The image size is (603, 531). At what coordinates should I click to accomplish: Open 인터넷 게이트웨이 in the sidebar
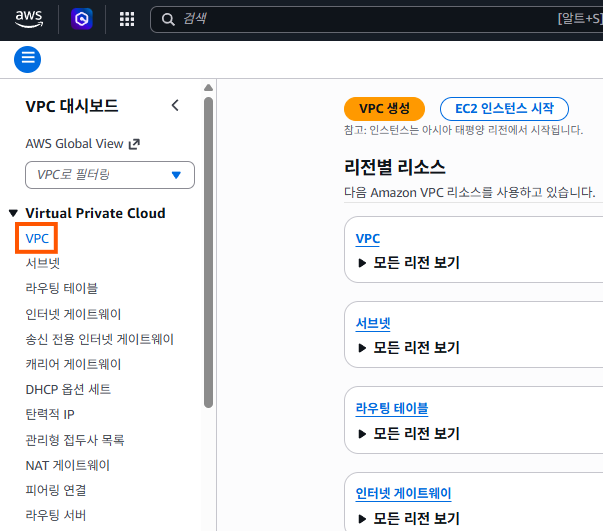pos(73,314)
